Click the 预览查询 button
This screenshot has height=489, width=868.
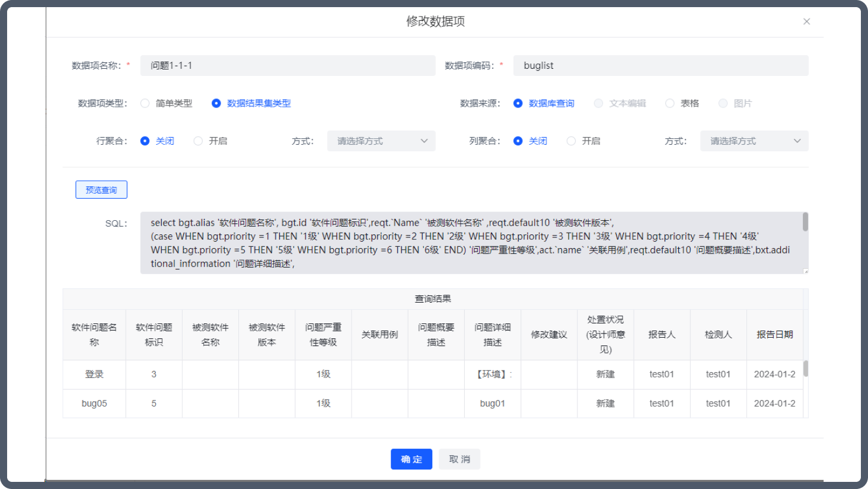pos(101,190)
